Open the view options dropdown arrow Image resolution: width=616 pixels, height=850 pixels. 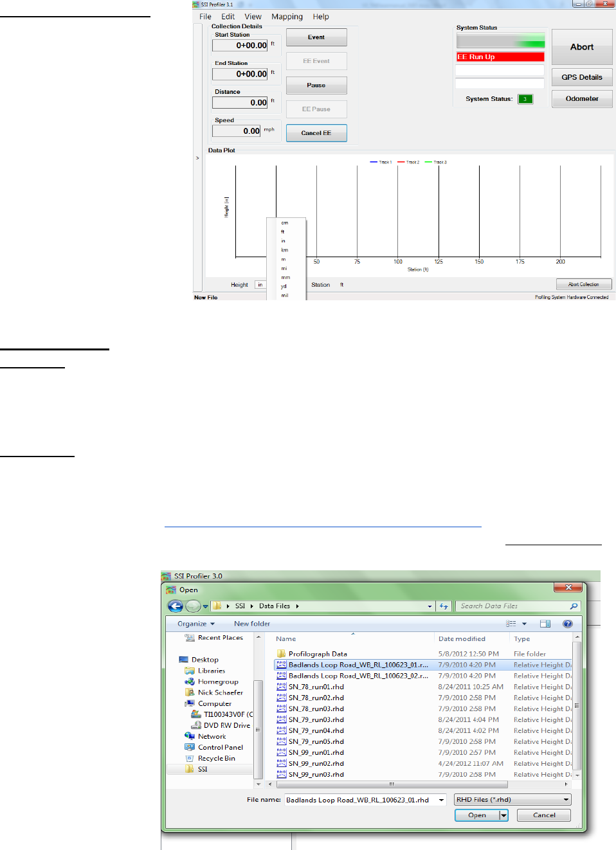pyautogui.click(x=524, y=624)
